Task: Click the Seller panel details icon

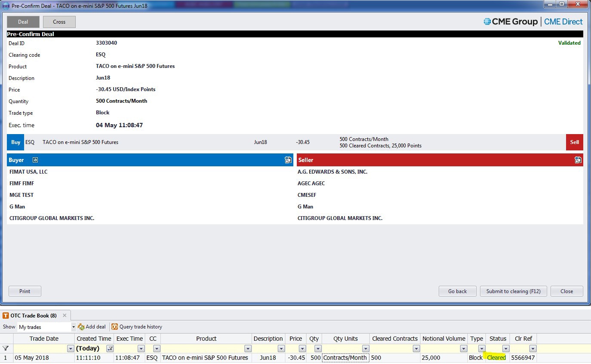Action: 578,160
